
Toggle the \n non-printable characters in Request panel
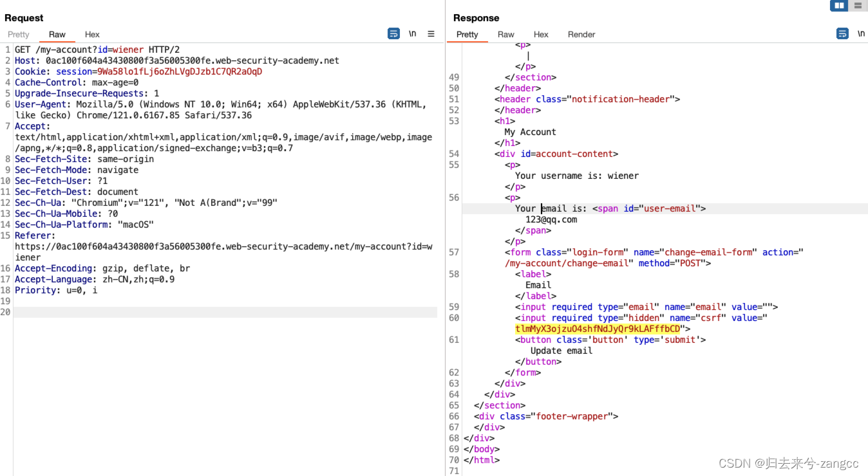412,33
